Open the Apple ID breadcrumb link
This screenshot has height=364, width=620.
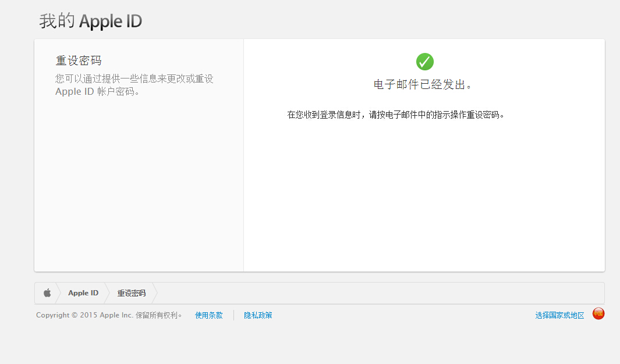tap(83, 293)
